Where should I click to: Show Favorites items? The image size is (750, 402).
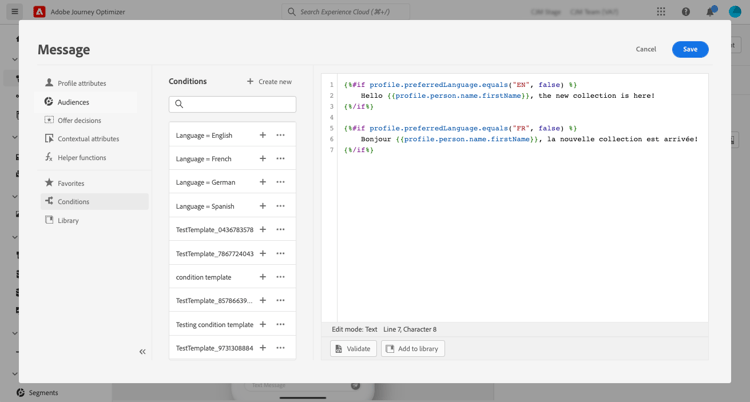tap(71, 183)
